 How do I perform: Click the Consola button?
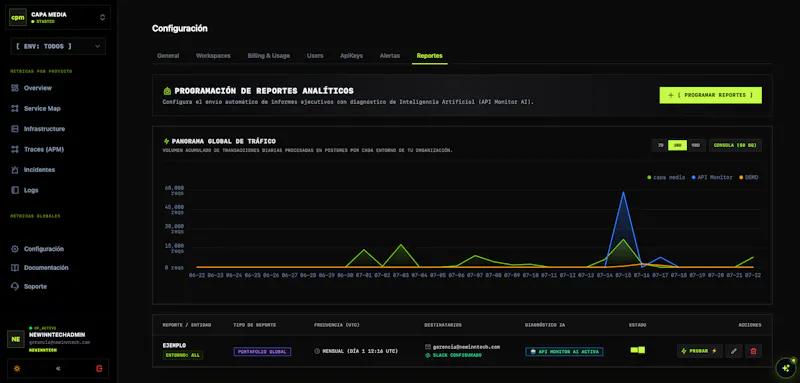pyautogui.click(x=735, y=145)
